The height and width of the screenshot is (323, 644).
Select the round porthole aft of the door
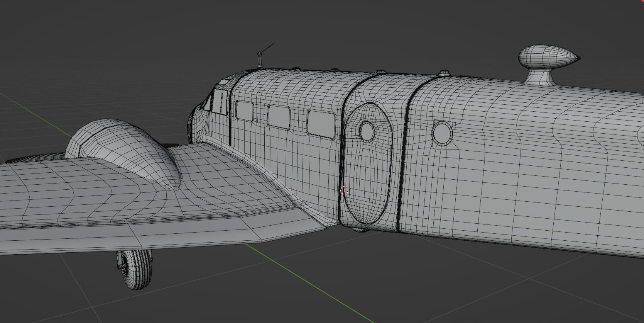pyautogui.click(x=442, y=133)
